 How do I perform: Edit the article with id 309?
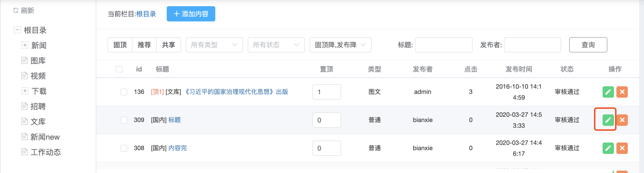(x=608, y=120)
